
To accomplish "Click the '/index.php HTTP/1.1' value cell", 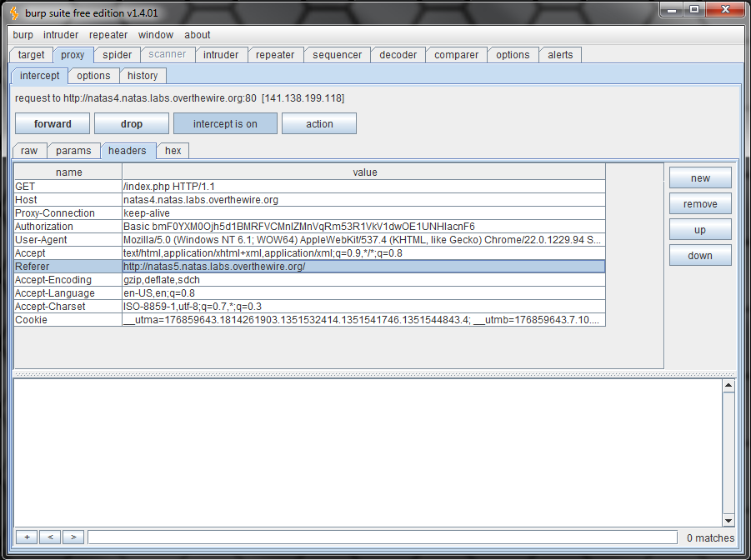I will [364, 187].
